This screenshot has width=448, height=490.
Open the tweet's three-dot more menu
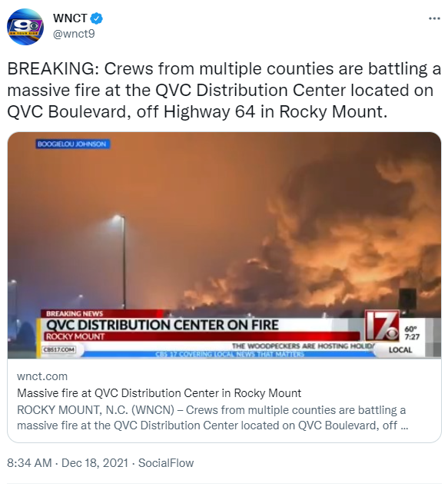coord(434,18)
